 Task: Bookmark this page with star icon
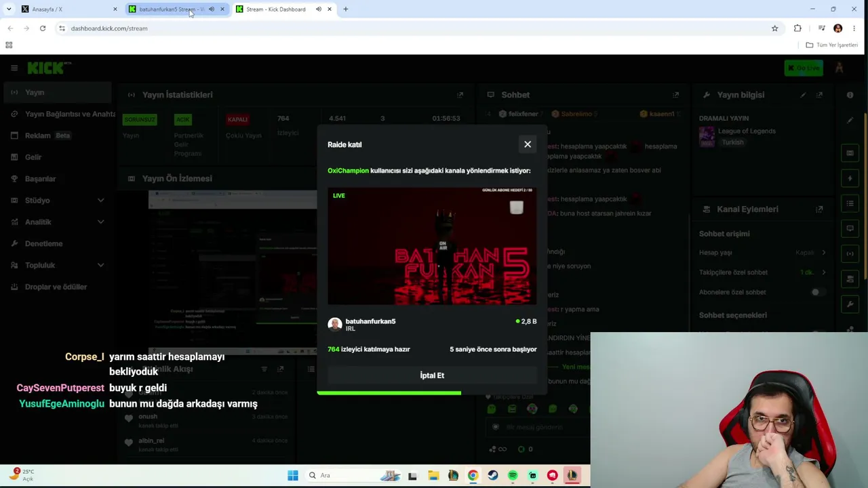tap(774, 28)
